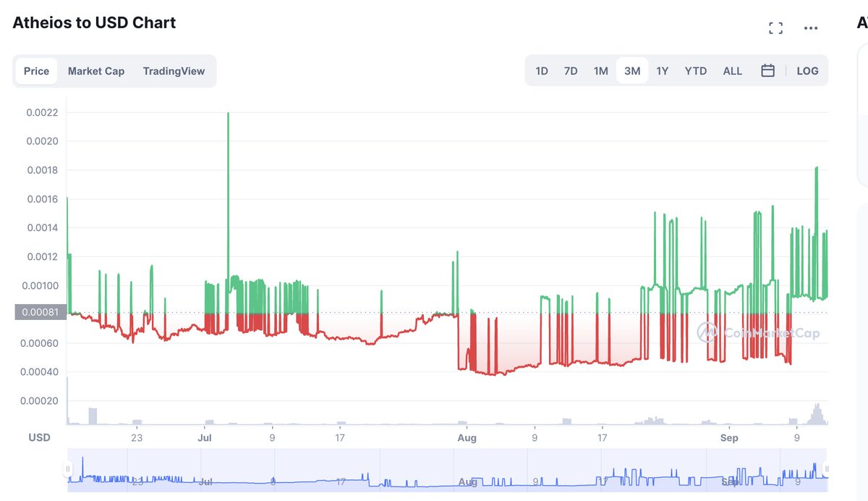Click the main chart Jul x-axis label
Screen dimensions: 868x501
[205, 437]
